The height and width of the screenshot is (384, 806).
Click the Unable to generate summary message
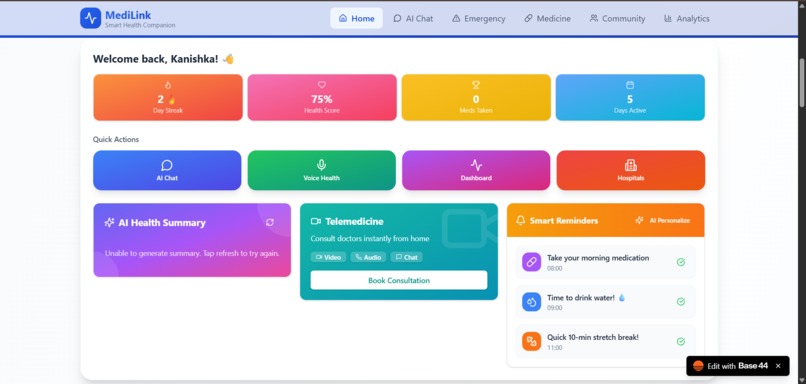tap(192, 253)
